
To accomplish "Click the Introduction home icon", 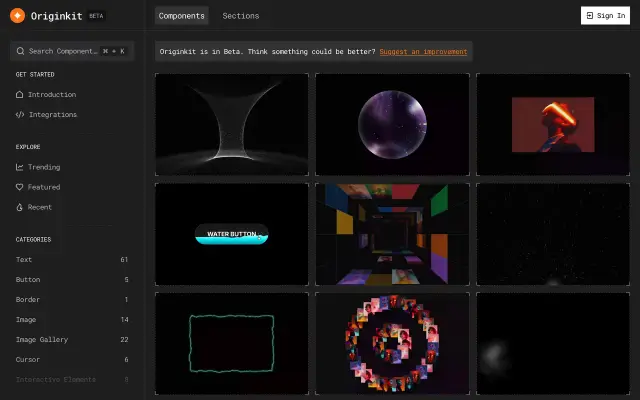I will [x=19, y=94].
